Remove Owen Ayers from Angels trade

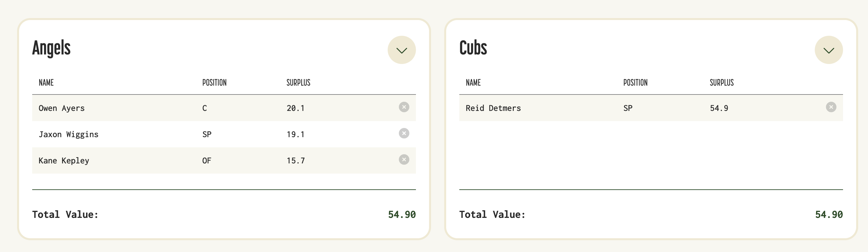(404, 107)
